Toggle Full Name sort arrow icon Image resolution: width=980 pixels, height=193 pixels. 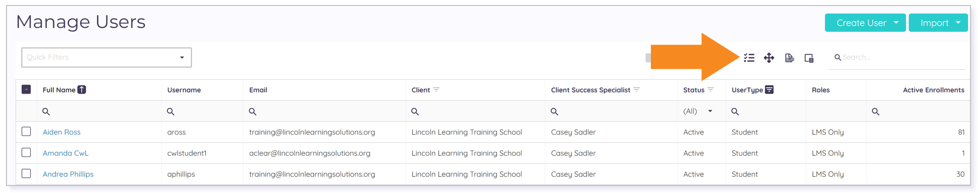click(x=82, y=90)
